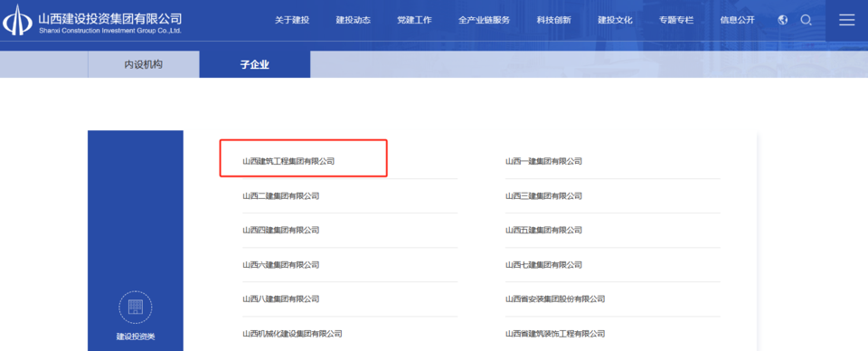Open 山西二建集团有限公司 link
Viewport: 868px width, 351px height.
(280, 196)
